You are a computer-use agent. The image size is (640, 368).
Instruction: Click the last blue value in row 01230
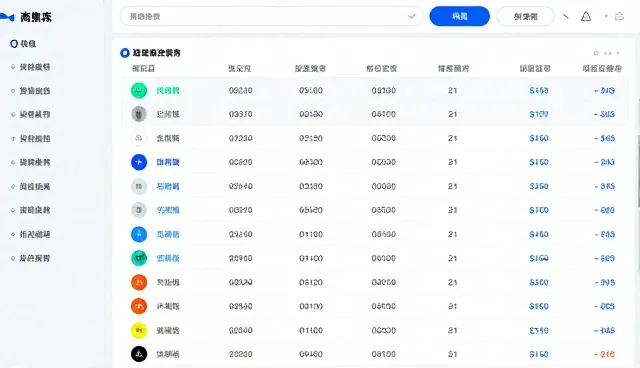click(604, 138)
